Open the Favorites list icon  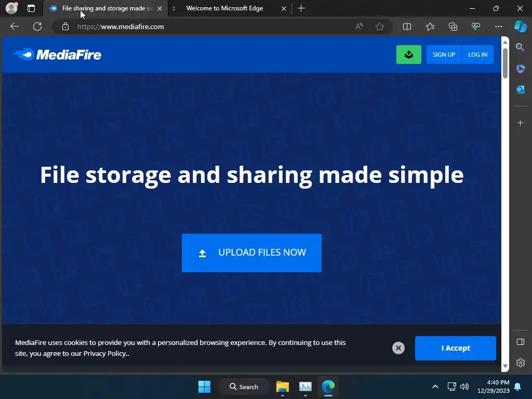click(x=430, y=26)
